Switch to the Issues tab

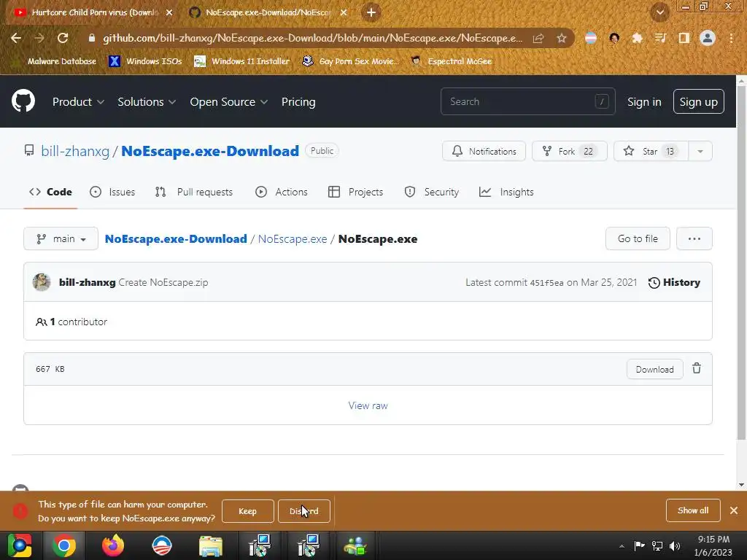pos(112,192)
